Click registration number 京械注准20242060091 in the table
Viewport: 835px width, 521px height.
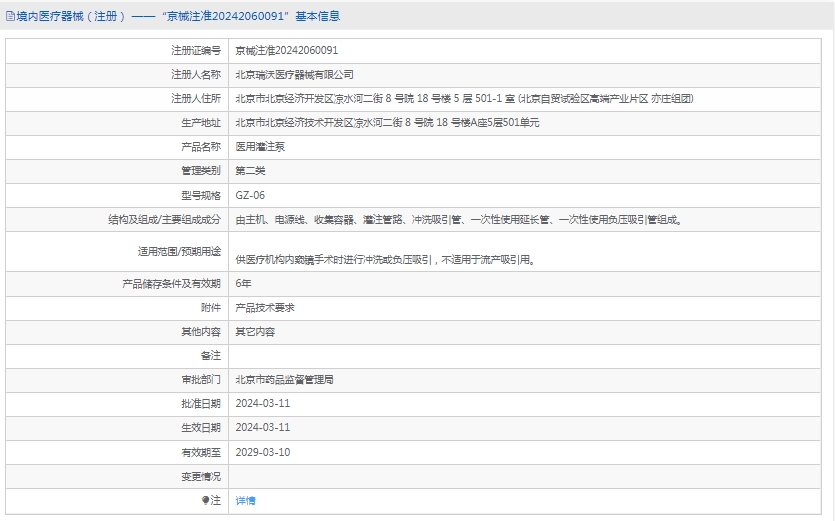[286, 50]
